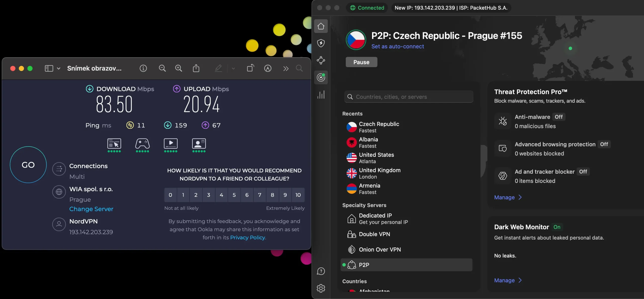The width and height of the screenshot is (644, 299).
Task: Click Set as auto-connect link
Action: [397, 47]
